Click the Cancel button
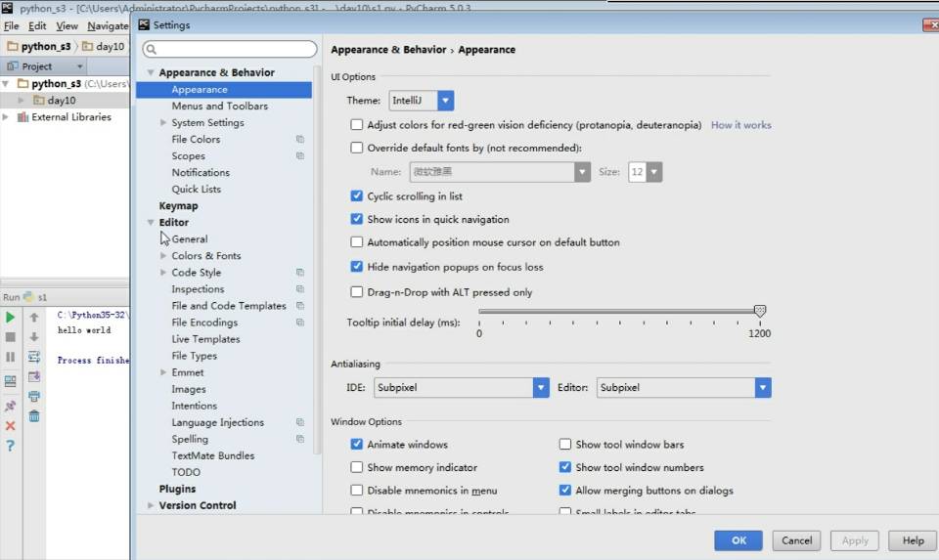This screenshot has width=939, height=560. coord(796,540)
